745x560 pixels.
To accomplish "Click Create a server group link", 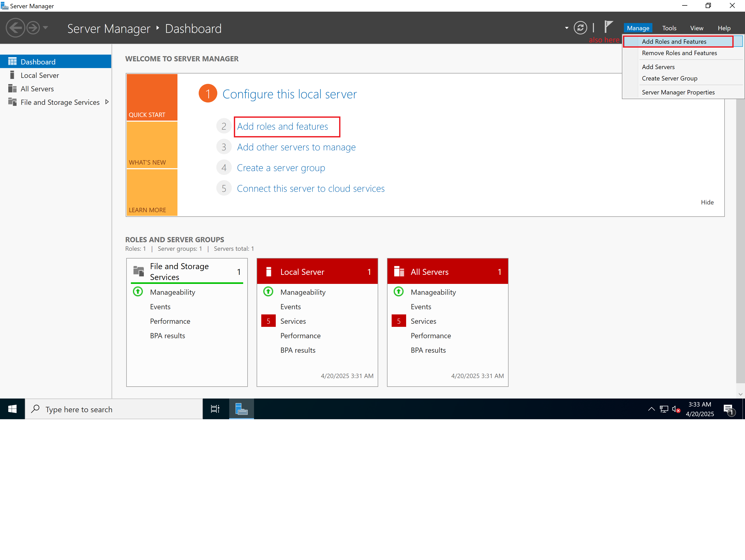I will (281, 168).
